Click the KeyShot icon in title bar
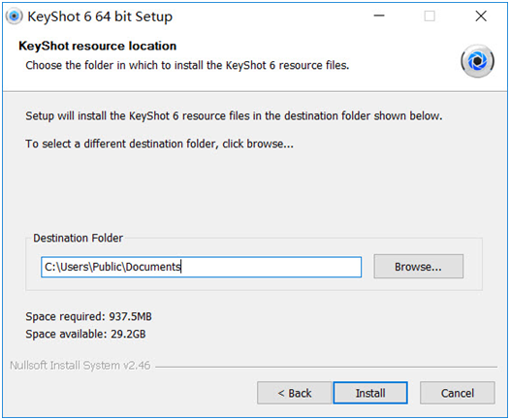The height and width of the screenshot is (420, 510). pos(14,16)
